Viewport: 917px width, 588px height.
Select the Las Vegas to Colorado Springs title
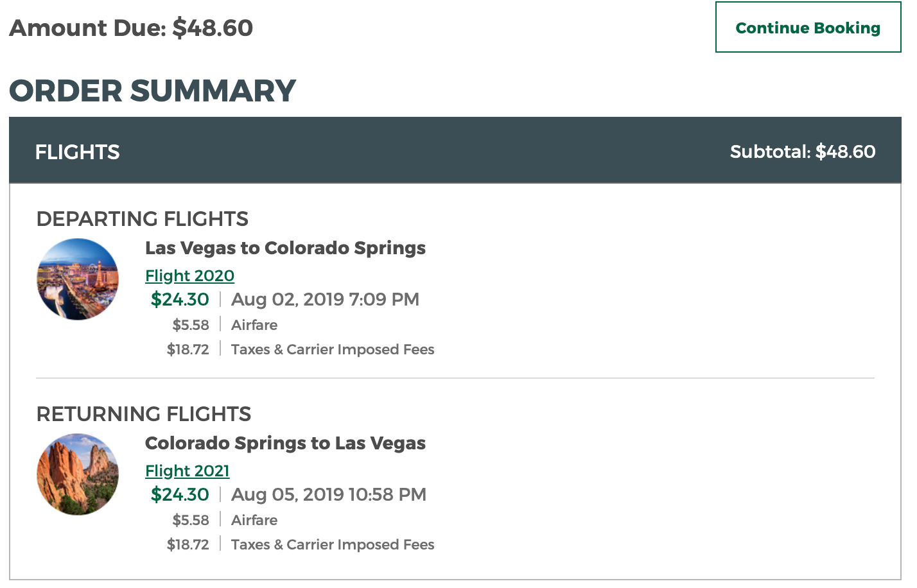(x=285, y=248)
